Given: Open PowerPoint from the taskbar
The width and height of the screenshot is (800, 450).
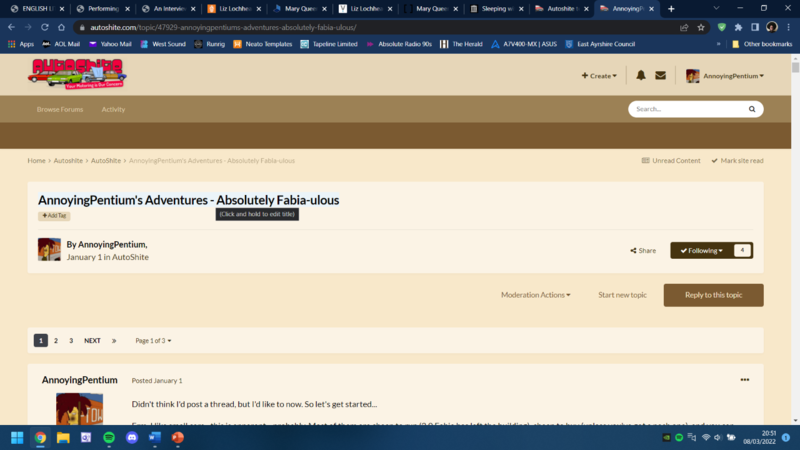Looking at the screenshot, I should pos(178,438).
